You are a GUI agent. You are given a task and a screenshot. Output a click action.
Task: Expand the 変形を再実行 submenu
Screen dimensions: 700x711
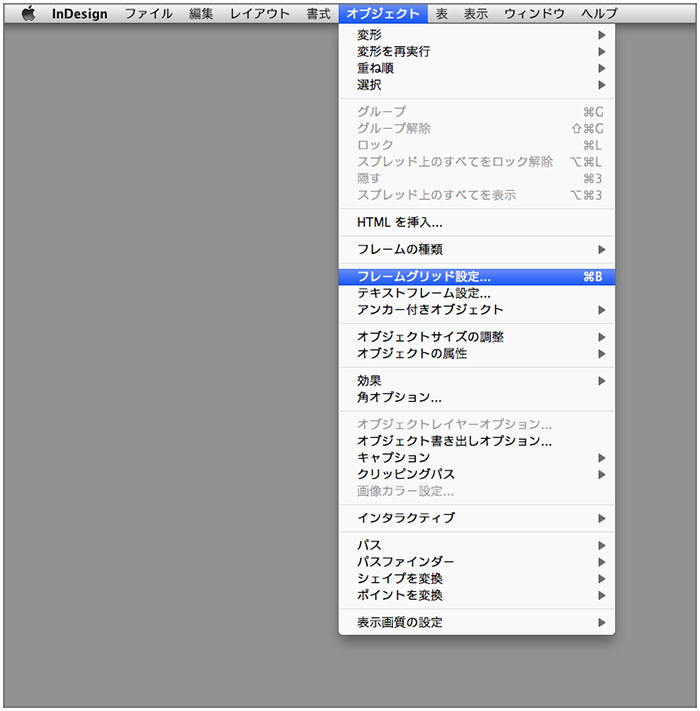coord(477,52)
